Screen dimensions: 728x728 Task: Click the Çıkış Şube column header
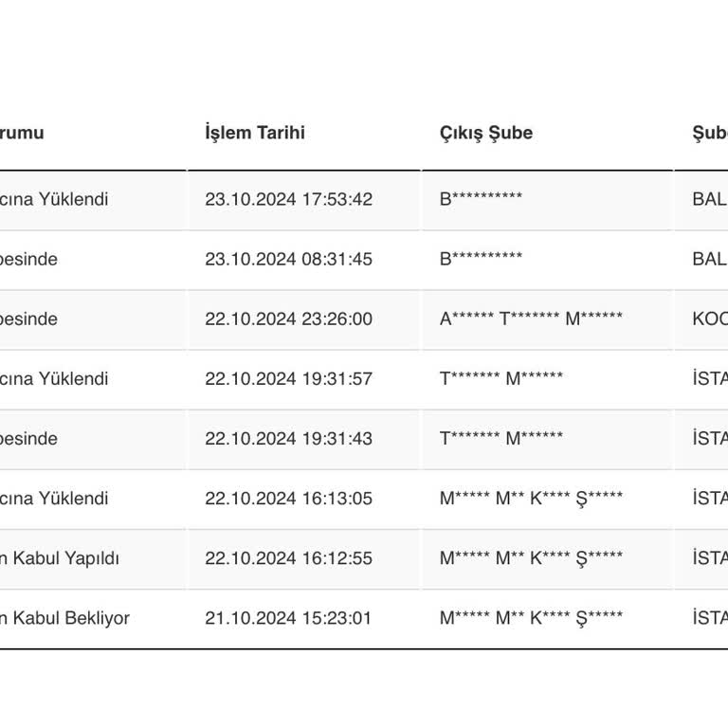point(486,133)
